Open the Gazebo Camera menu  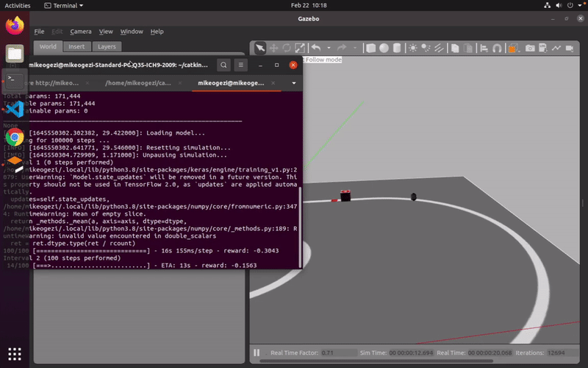(81, 32)
